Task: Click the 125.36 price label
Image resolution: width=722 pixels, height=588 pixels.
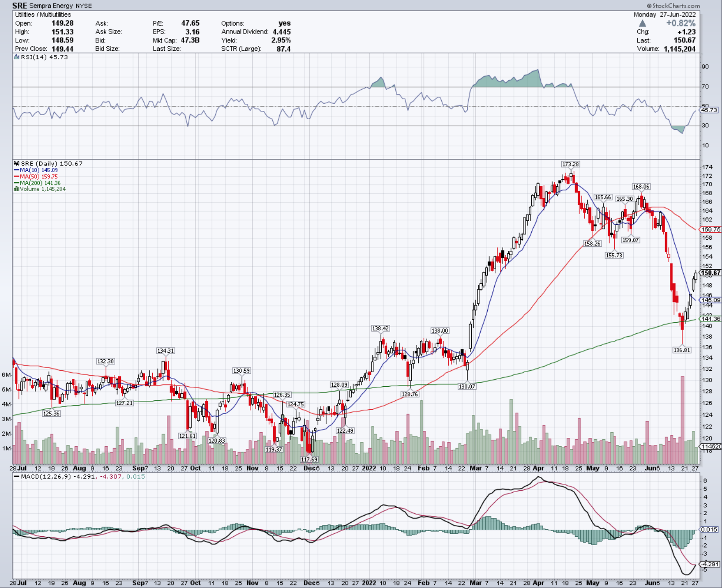Action: [x=51, y=414]
